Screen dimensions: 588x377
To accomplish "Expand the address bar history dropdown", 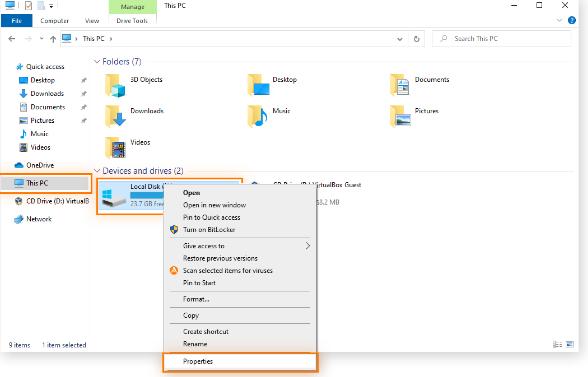I will point(400,39).
